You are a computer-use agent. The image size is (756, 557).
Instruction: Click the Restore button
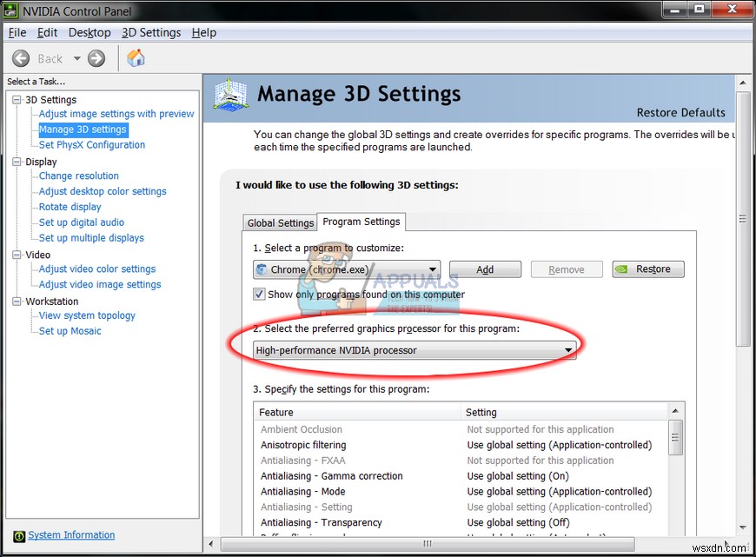(648, 269)
